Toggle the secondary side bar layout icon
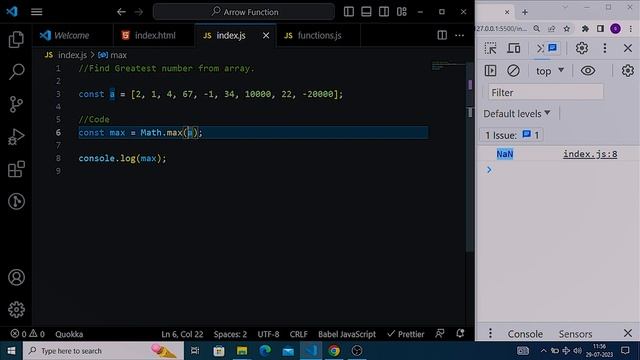The width and height of the screenshot is (640, 360). click(384, 11)
